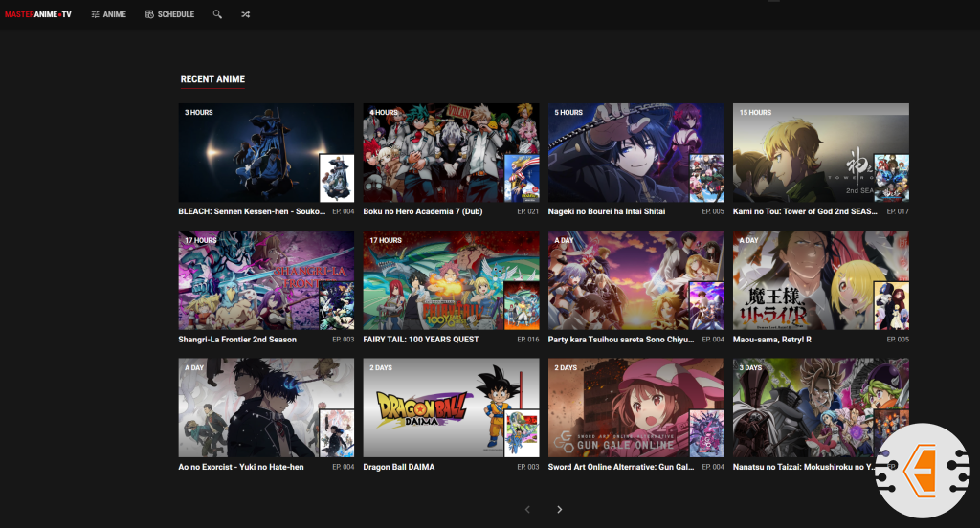980x528 pixels.
Task: Click the random shuffle icon
Action: tap(246, 14)
